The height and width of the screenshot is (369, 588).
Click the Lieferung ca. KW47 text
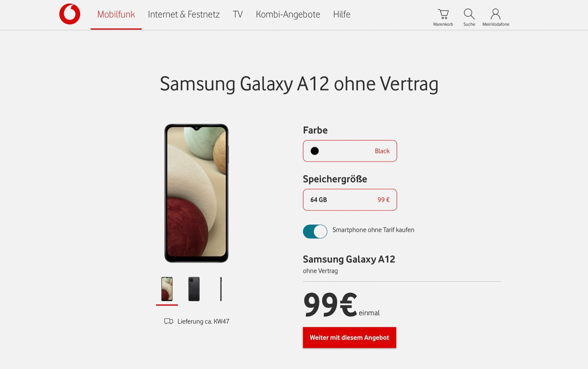203,321
